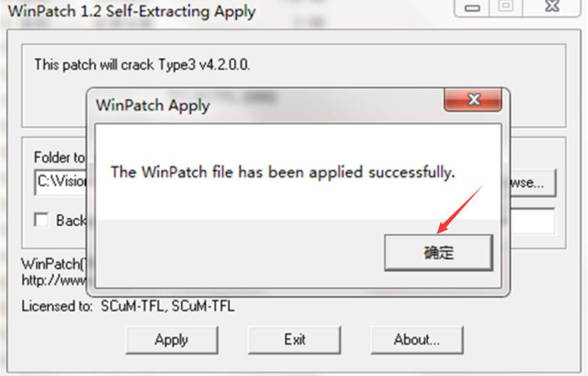Click the Licensed to SCuM-TFL text
Image resolution: width=588 pixels, height=376 pixels.
point(128,306)
